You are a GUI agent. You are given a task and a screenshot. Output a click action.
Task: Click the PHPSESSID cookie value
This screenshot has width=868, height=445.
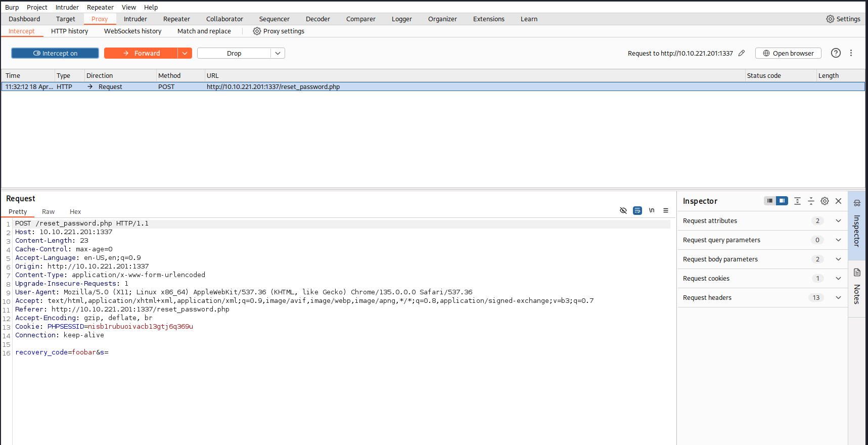click(141, 326)
